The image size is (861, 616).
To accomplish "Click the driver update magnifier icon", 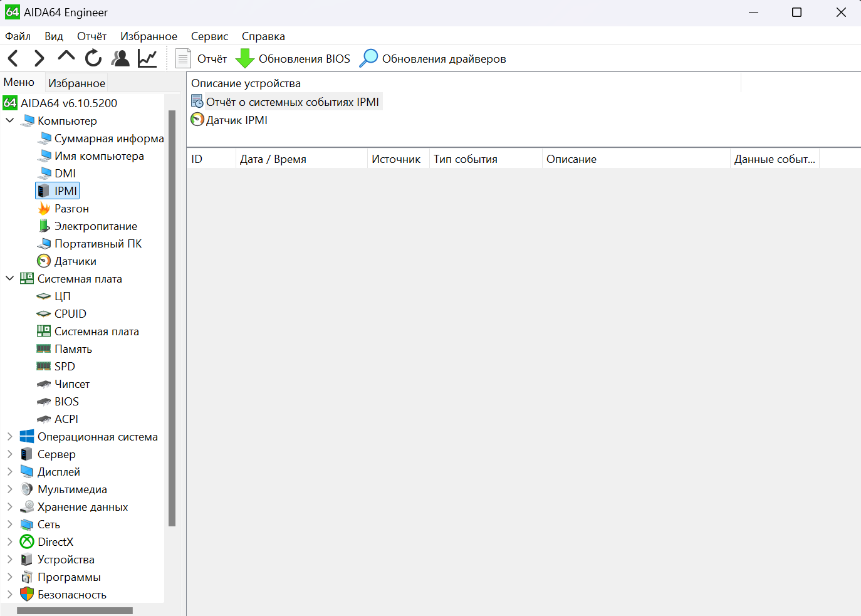I will [368, 58].
